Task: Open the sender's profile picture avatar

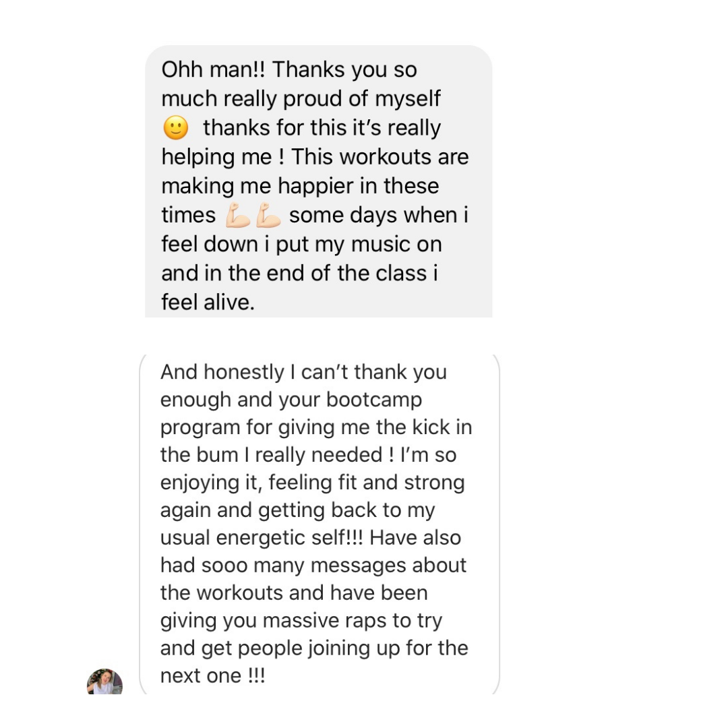Action: (104, 681)
